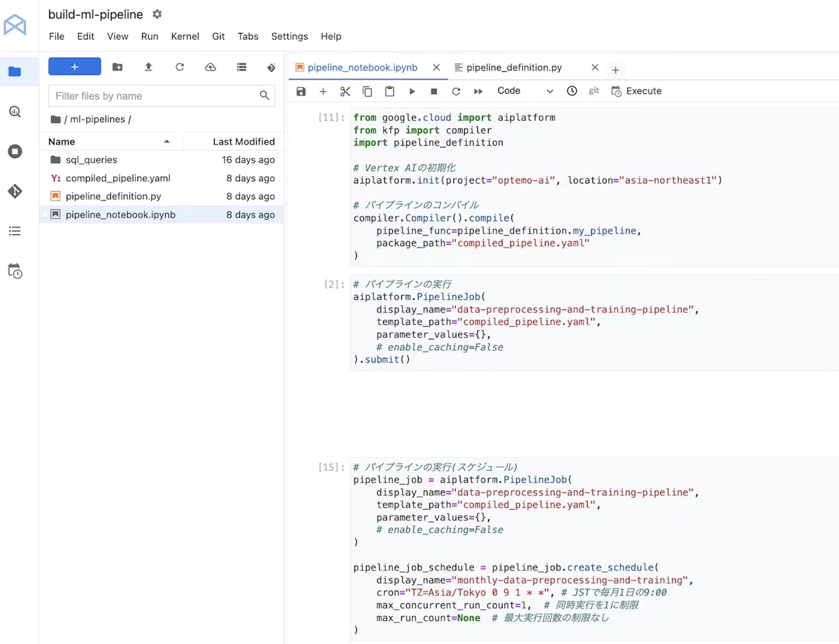Open the Tabs menu
This screenshot has height=644, width=839.
coord(248,36)
